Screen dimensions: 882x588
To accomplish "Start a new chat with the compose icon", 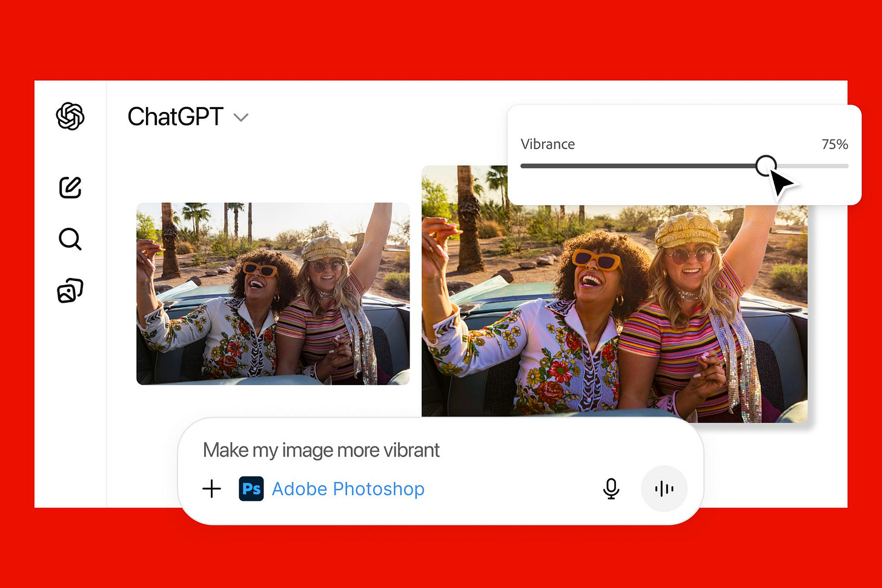I will pyautogui.click(x=70, y=187).
